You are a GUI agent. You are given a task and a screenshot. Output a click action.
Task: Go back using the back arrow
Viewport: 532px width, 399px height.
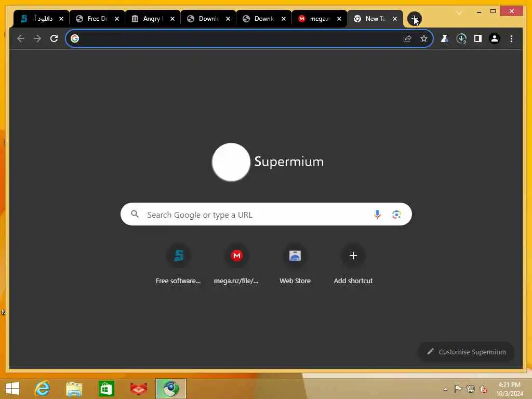click(21, 38)
